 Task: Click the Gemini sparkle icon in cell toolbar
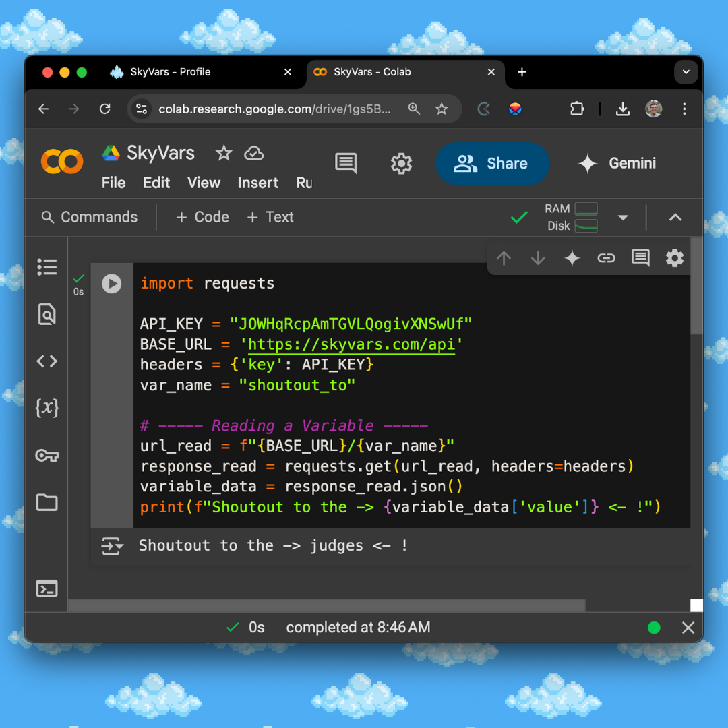coord(572,257)
